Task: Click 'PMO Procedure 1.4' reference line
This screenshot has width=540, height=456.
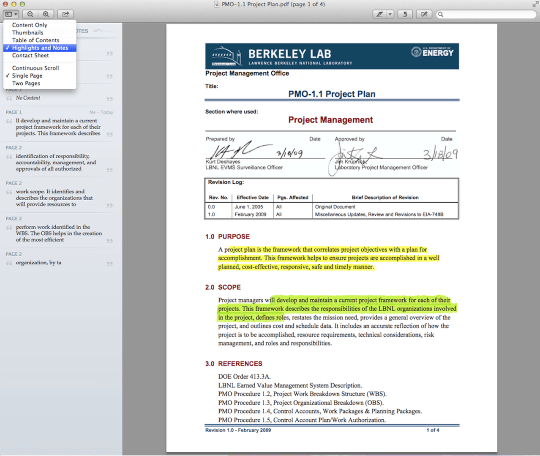Action: [x=320, y=411]
